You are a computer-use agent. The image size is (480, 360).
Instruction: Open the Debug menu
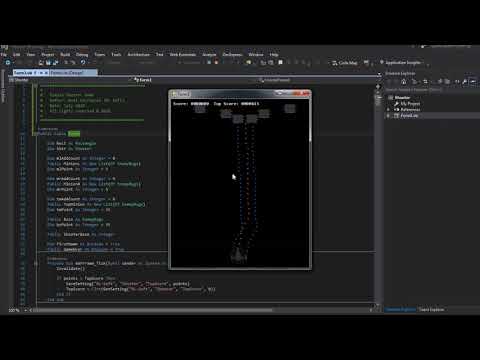coord(82,54)
